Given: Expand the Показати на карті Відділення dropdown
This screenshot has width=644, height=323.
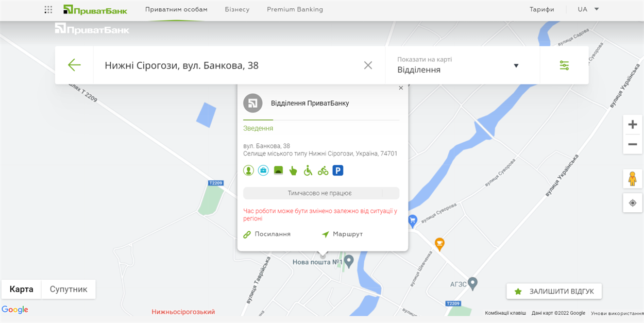Looking at the screenshot, I should pyautogui.click(x=463, y=65).
